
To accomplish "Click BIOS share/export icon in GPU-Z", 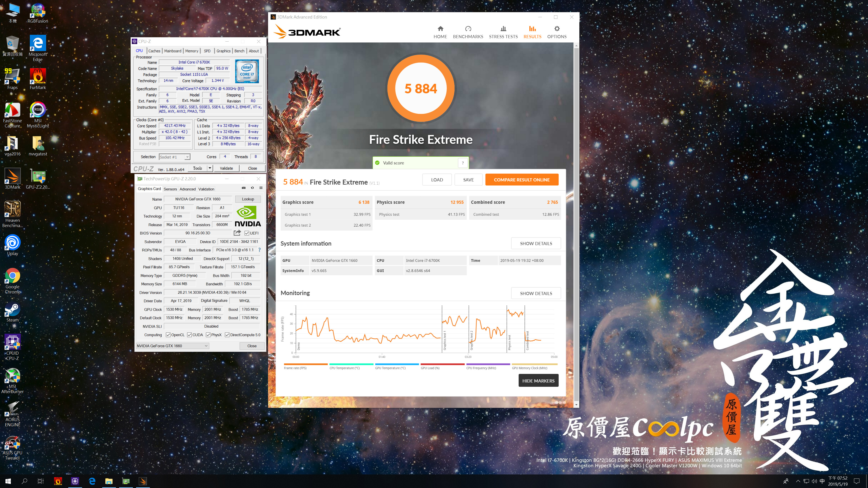I will click(237, 233).
